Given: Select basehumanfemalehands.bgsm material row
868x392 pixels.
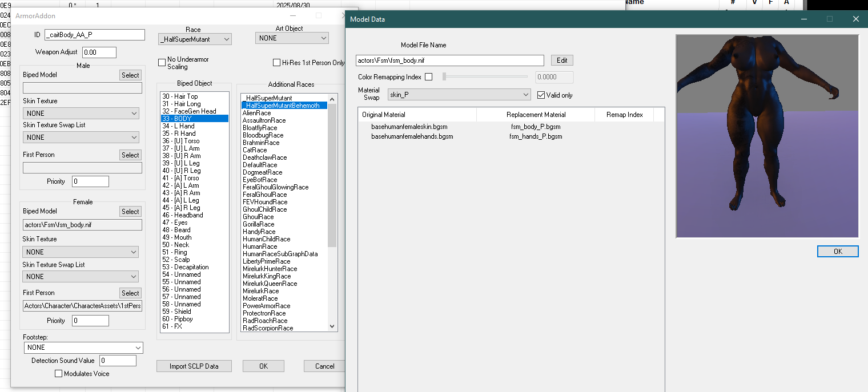Looking at the screenshot, I should point(511,137).
